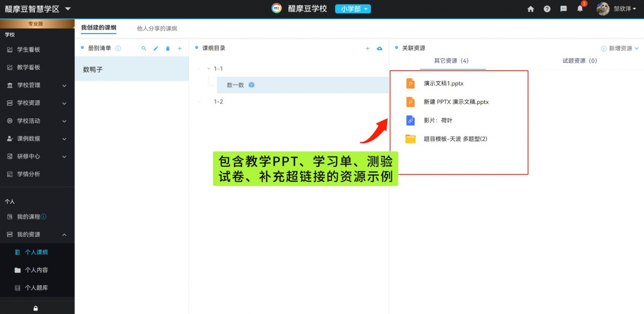The image size is (644, 314).
Task: Click the trash delete icon in 册别清单
Action: tap(168, 49)
